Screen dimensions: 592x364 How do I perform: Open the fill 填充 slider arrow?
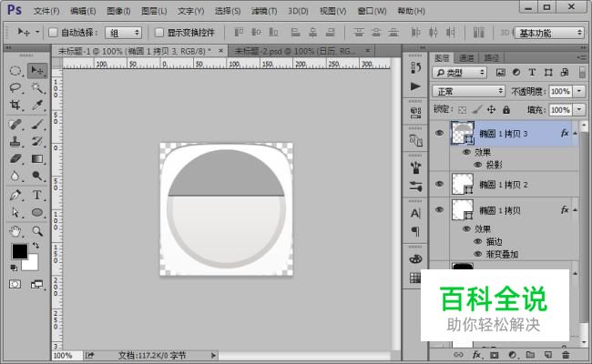579,110
